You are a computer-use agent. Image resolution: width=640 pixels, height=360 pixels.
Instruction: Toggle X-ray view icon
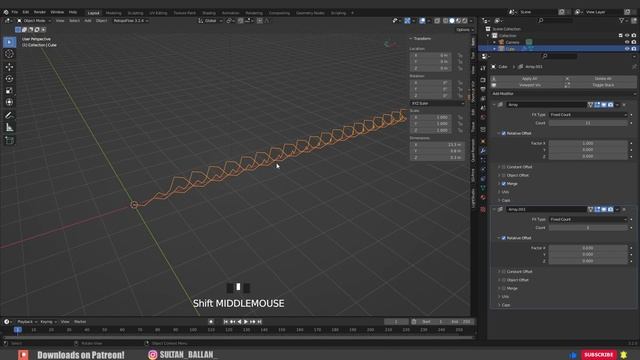(x=437, y=20)
